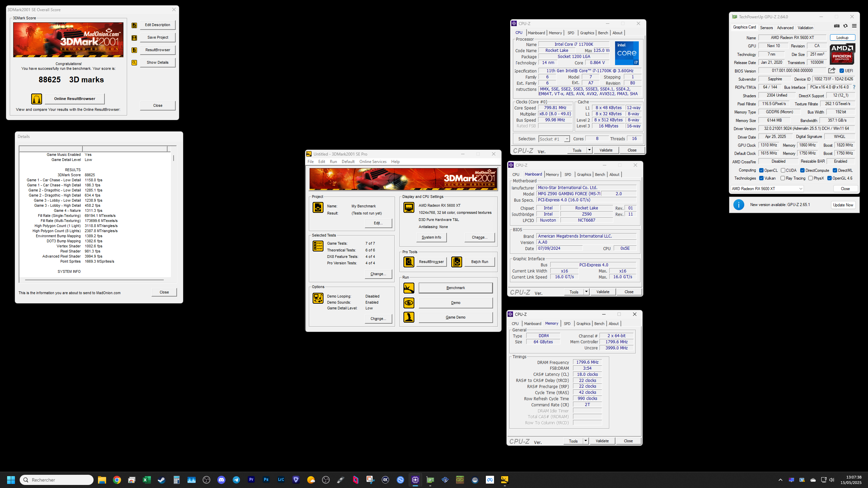
Task: Click Validate in the Mainboard CPU-Z window
Action: [x=603, y=292]
